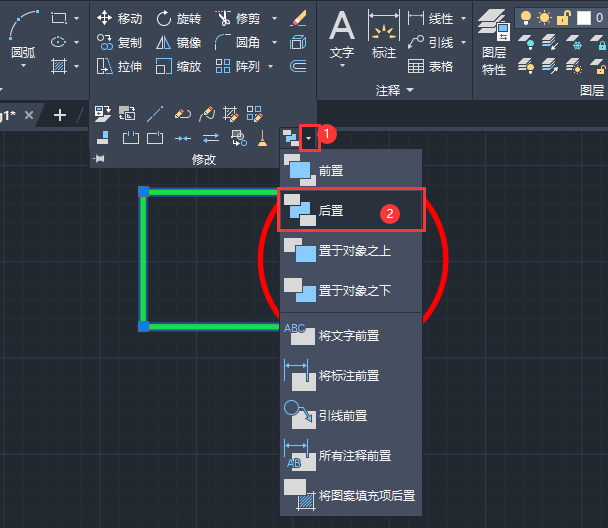
Task: Select the Scale (缩放) tool
Action: point(178,66)
